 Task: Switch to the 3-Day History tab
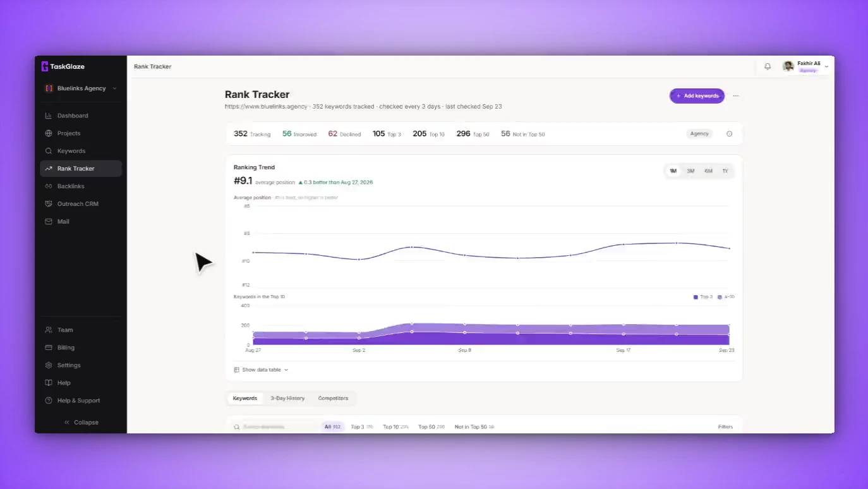(287, 399)
